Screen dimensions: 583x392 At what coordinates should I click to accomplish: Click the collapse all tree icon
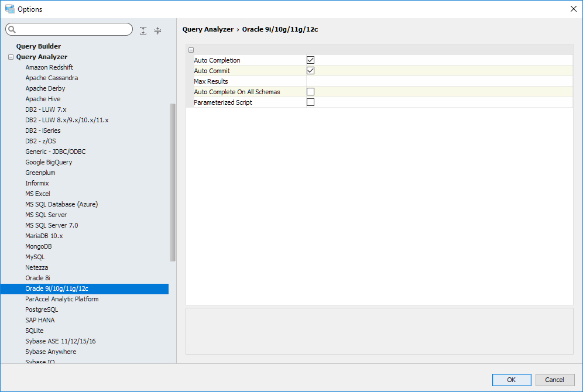[x=158, y=30]
